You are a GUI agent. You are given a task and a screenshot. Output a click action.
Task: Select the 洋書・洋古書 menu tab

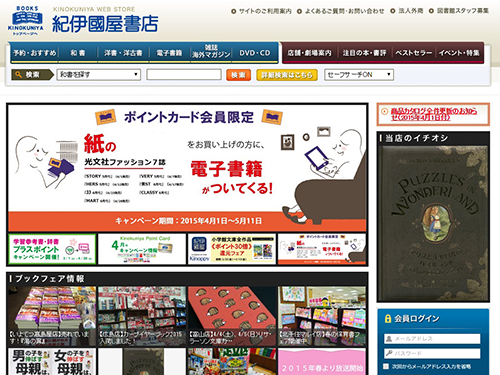coord(123,53)
